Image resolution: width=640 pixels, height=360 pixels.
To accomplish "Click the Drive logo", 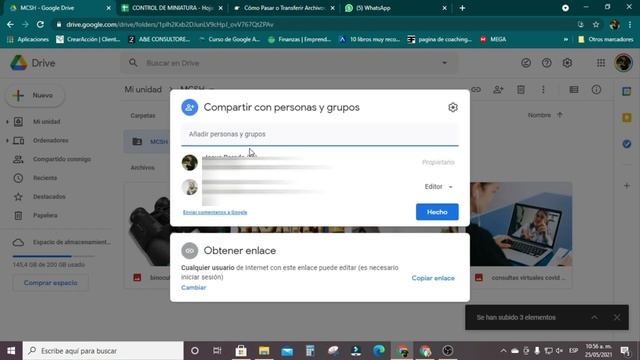I will (x=33, y=63).
